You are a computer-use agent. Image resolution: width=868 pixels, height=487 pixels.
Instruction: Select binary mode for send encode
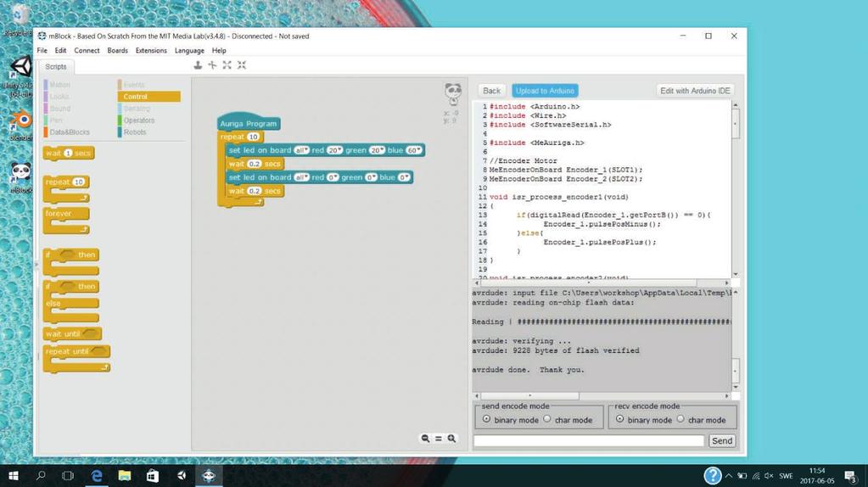pyautogui.click(x=486, y=419)
